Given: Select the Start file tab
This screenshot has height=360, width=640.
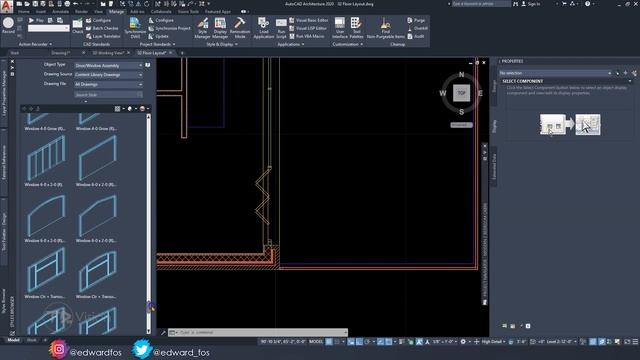Looking at the screenshot, I should coord(15,53).
